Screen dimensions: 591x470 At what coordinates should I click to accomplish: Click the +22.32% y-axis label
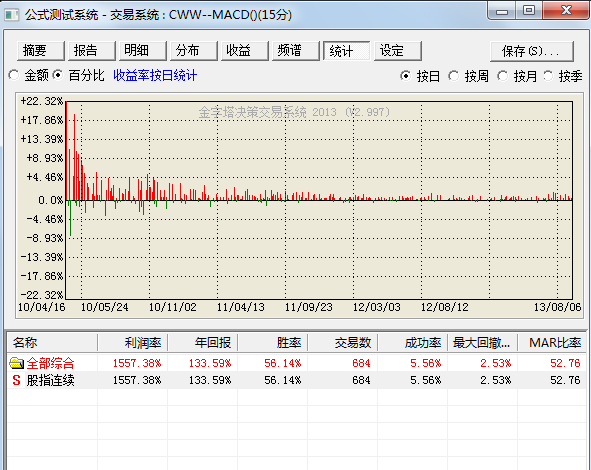[x=41, y=101]
